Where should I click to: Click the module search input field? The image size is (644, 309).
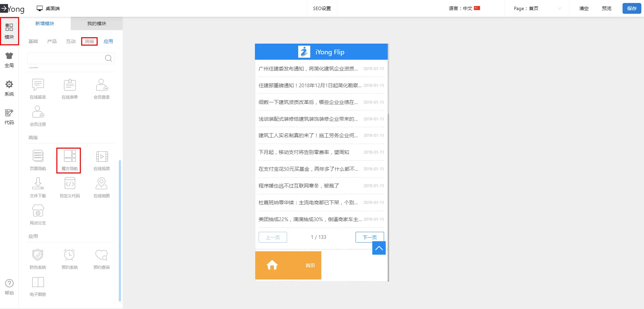pyautogui.click(x=66, y=58)
